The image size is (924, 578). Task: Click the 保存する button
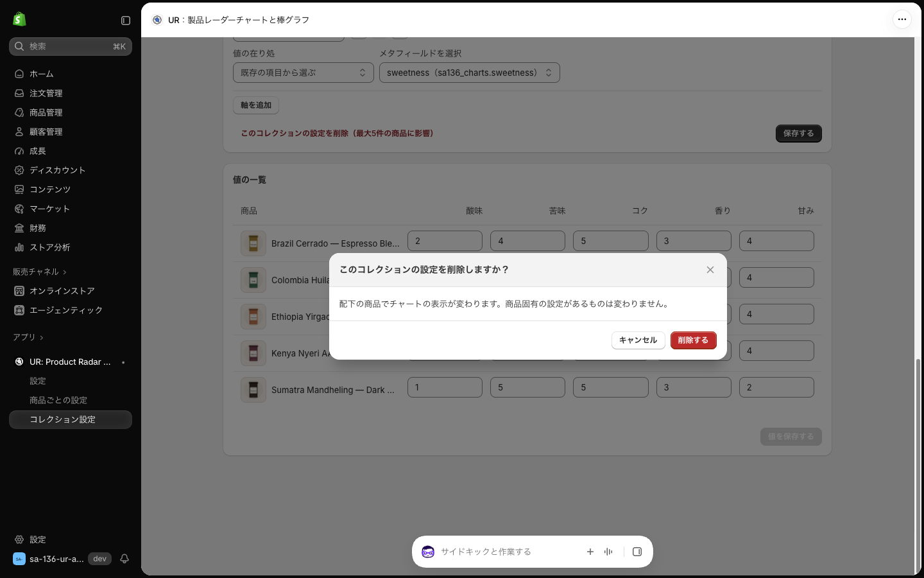coord(799,134)
